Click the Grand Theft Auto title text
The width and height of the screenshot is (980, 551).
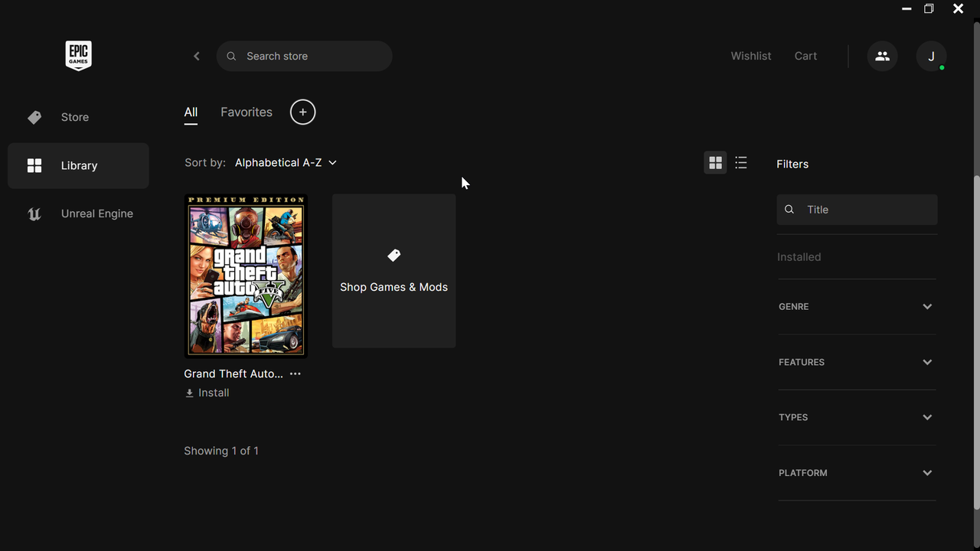pyautogui.click(x=234, y=373)
